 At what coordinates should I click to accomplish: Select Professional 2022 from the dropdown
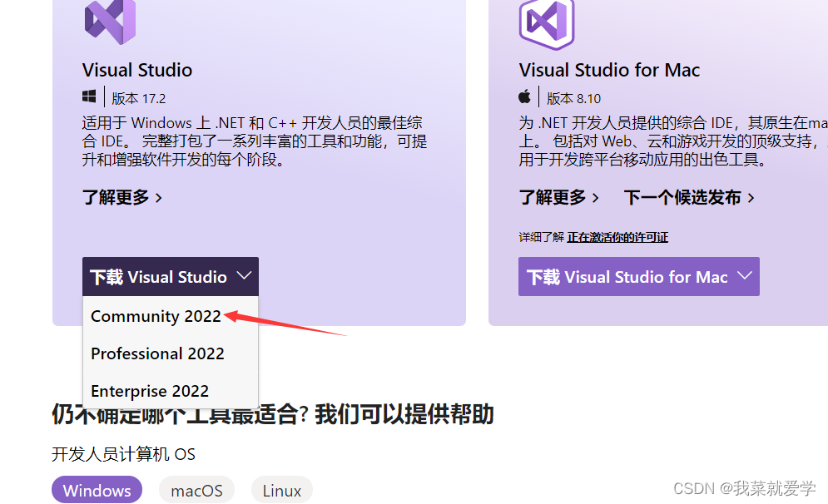point(157,353)
